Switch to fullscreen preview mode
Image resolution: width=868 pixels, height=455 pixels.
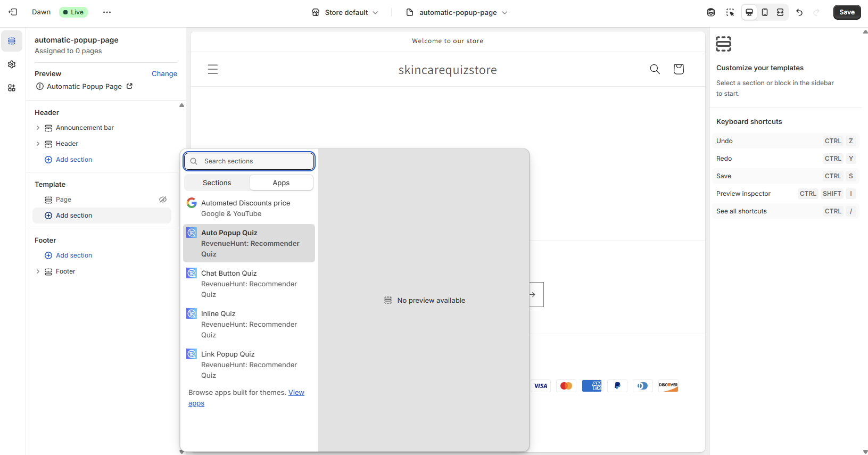tap(780, 12)
